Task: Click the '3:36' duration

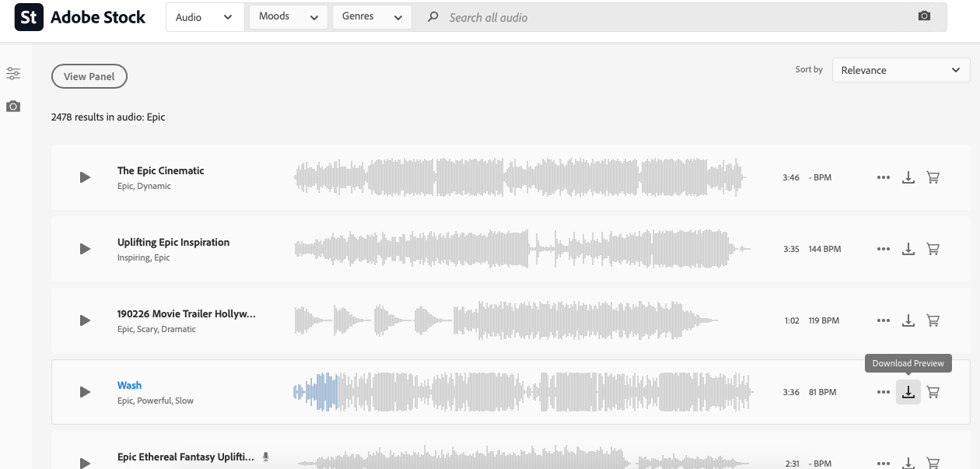Action: (791, 392)
